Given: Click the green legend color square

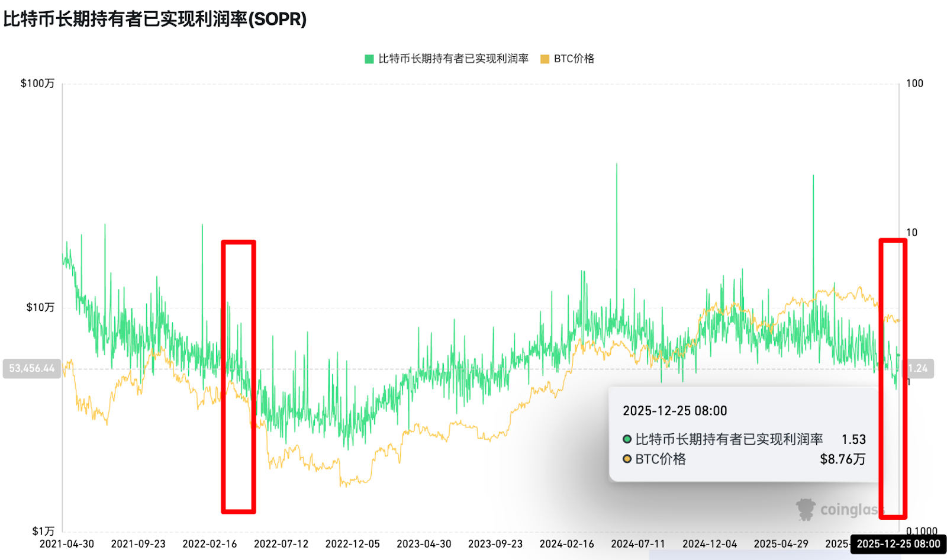Looking at the screenshot, I should tap(369, 59).
